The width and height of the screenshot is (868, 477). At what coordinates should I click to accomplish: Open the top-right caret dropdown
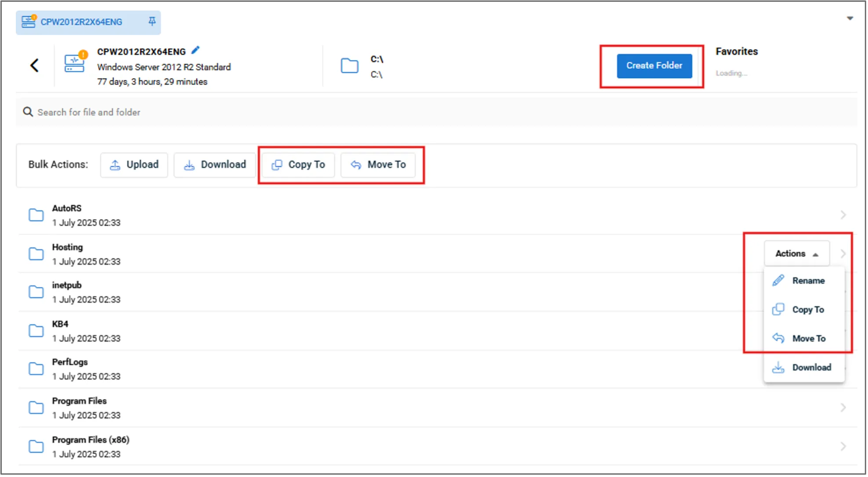tap(850, 18)
